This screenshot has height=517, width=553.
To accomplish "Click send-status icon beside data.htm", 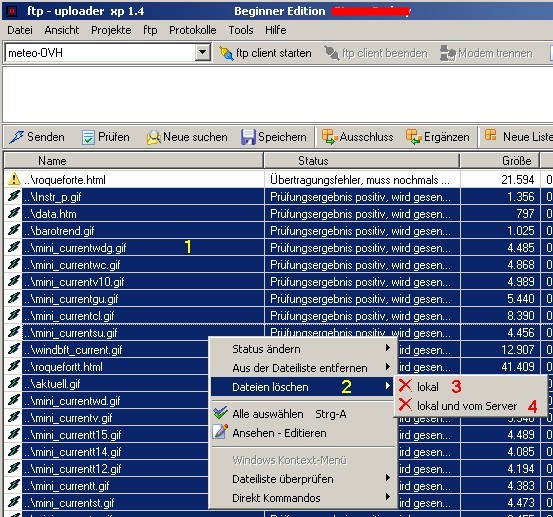I will pyautogui.click(x=14, y=213).
